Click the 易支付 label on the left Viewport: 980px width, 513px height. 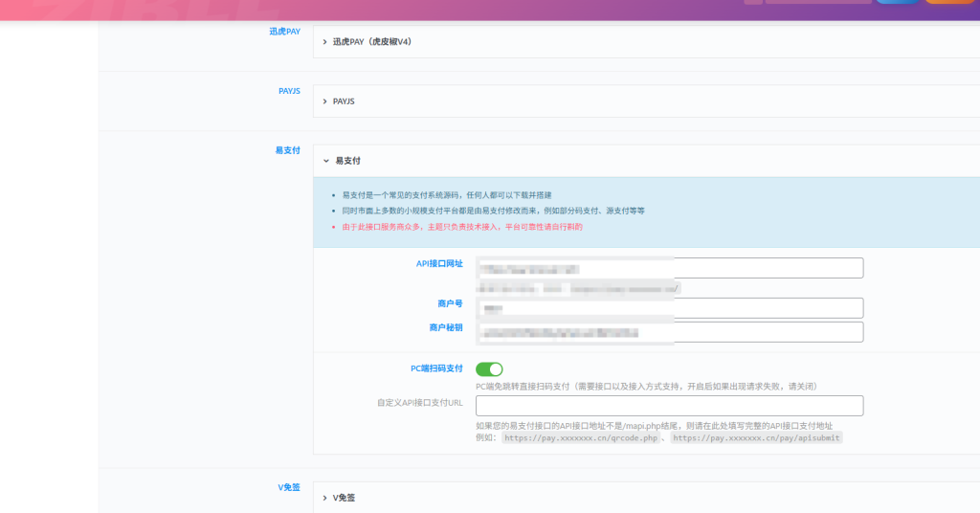tap(287, 150)
